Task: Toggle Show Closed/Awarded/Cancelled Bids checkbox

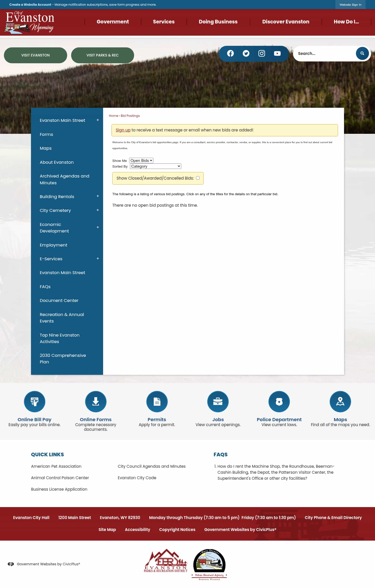Action: click(198, 178)
